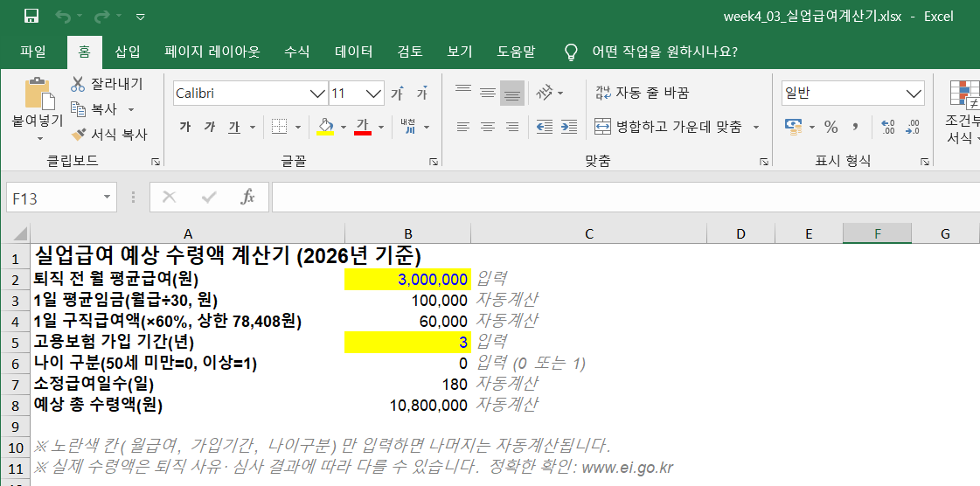Toggle 자동 줄 바꿈 wrap text
The width and height of the screenshot is (980, 486).
coord(642,93)
